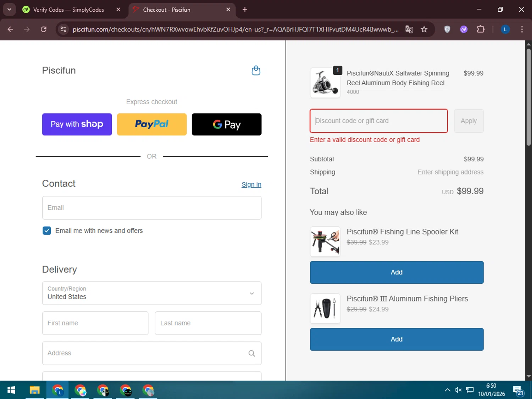Screen dimensions: 532x399
Task: Close the Verify Codes SimplyCodes tab
Action: pos(118,10)
